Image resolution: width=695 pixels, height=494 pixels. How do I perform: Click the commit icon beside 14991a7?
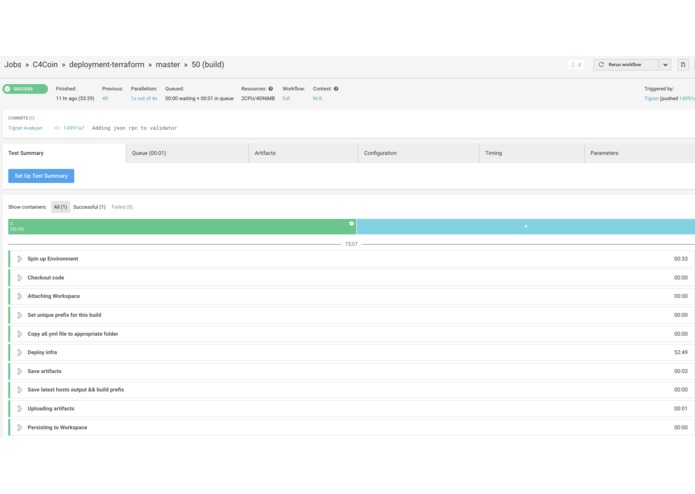click(57, 128)
